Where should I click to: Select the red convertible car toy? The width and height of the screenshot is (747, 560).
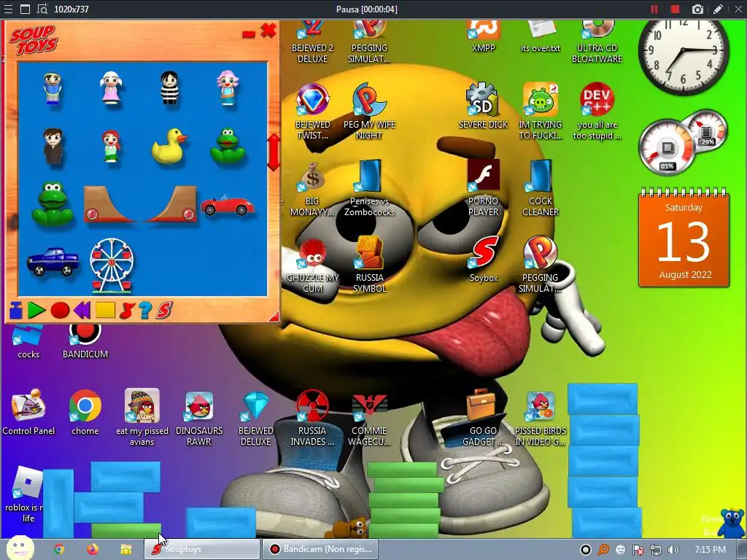click(x=228, y=205)
